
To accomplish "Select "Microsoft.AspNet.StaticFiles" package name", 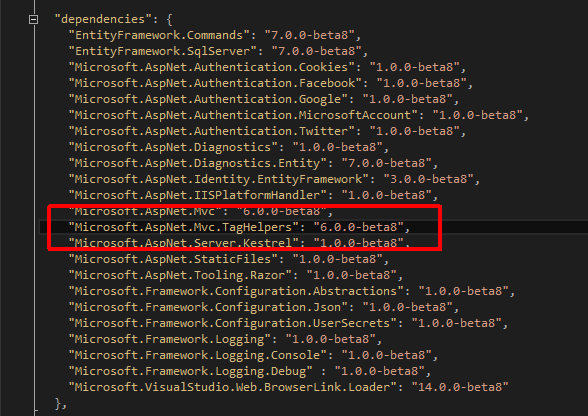I will (173, 259).
